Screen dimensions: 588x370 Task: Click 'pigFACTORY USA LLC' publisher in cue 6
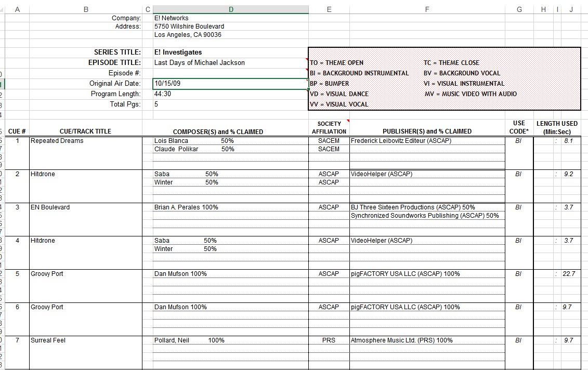click(406, 307)
